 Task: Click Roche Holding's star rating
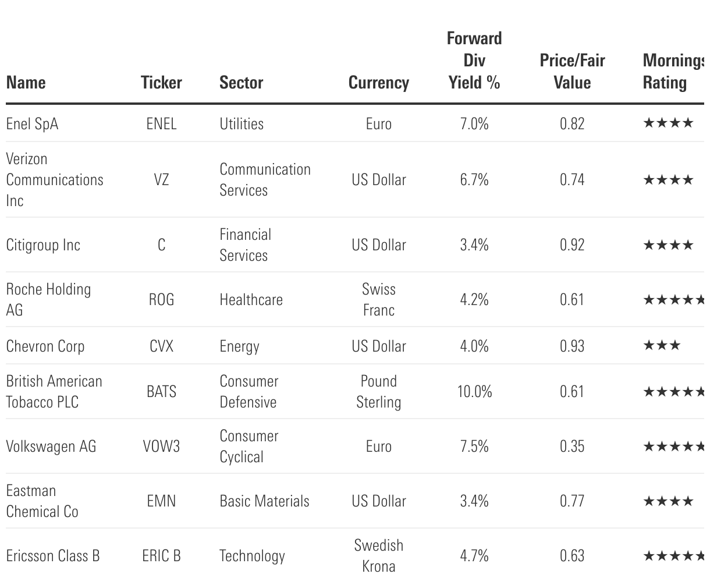tap(675, 300)
